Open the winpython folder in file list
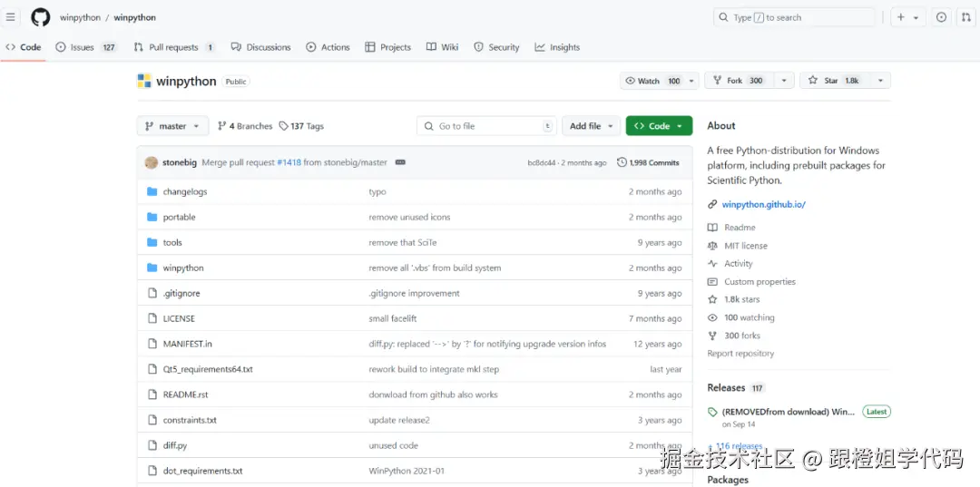The image size is (980, 487). pos(183,268)
